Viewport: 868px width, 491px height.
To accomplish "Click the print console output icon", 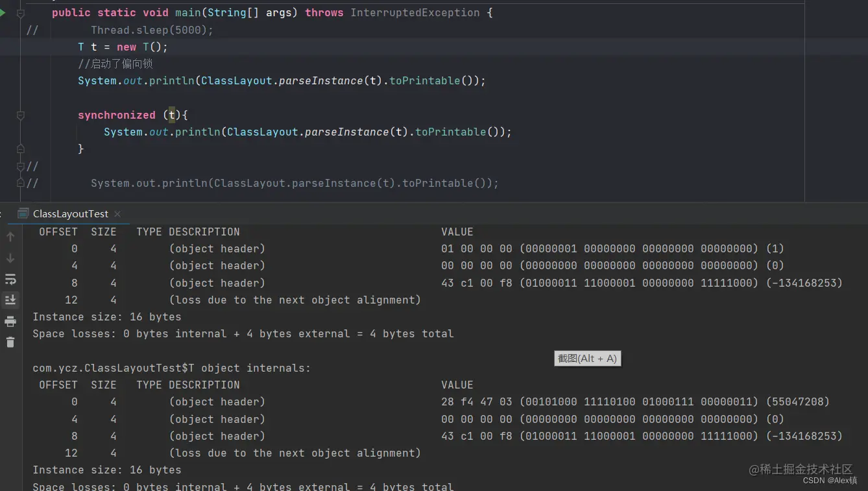I will [x=10, y=321].
